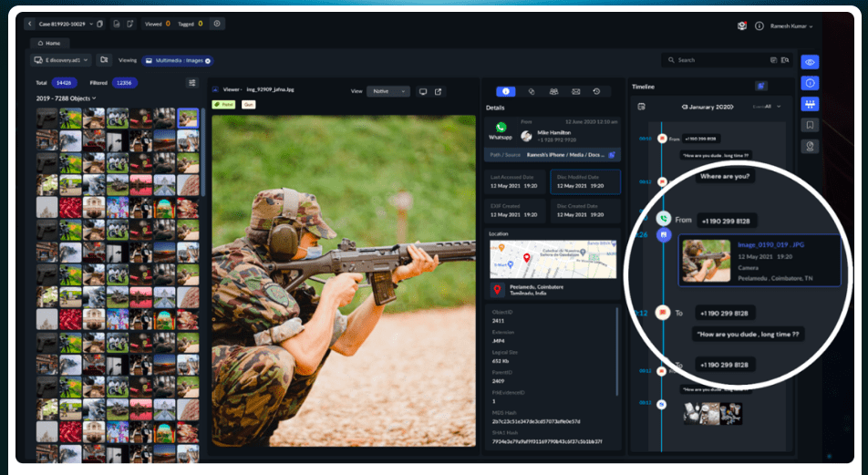Click the folder browse icon beside E discovery
The height and width of the screenshot is (475, 868).
(104, 60)
